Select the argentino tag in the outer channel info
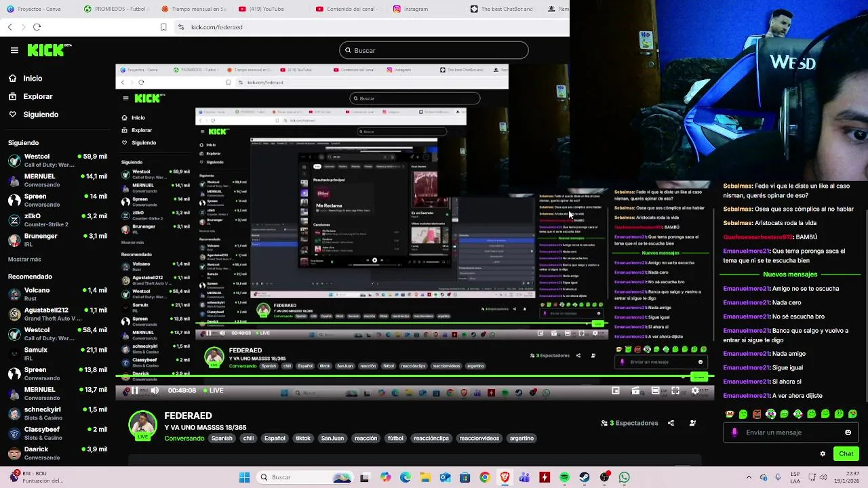The height and width of the screenshot is (488, 868). tap(521, 438)
